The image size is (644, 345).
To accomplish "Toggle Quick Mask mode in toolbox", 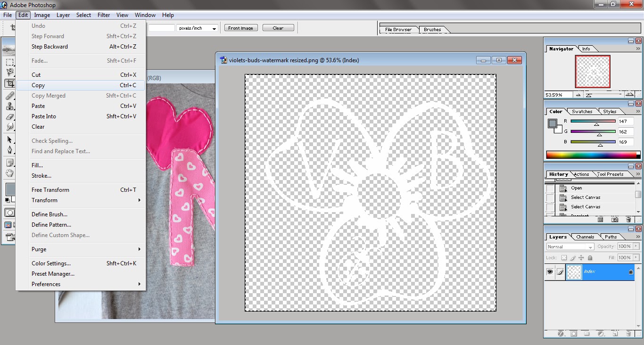I will (x=9, y=213).
